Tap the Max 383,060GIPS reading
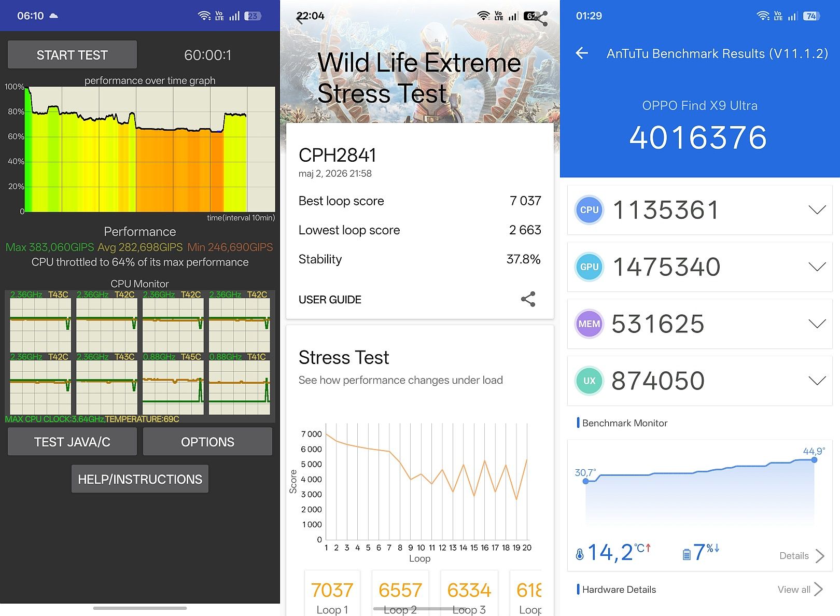The image size is (840, 616). (x=50, y=247)
